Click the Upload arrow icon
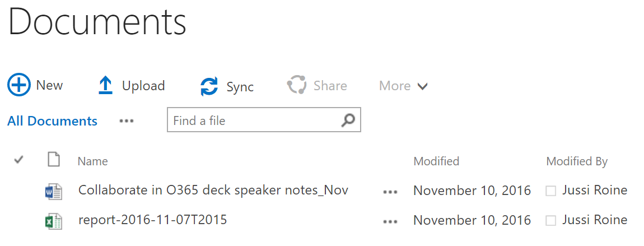644x246 pixels. click(105, 86)
